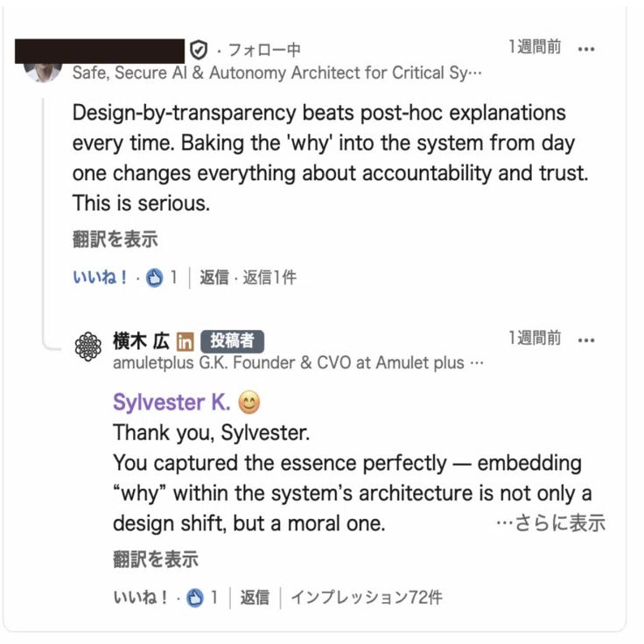The height and width of the screenshot is (644, 644).
Task: Show translation of the first comment
Action: 115,240
